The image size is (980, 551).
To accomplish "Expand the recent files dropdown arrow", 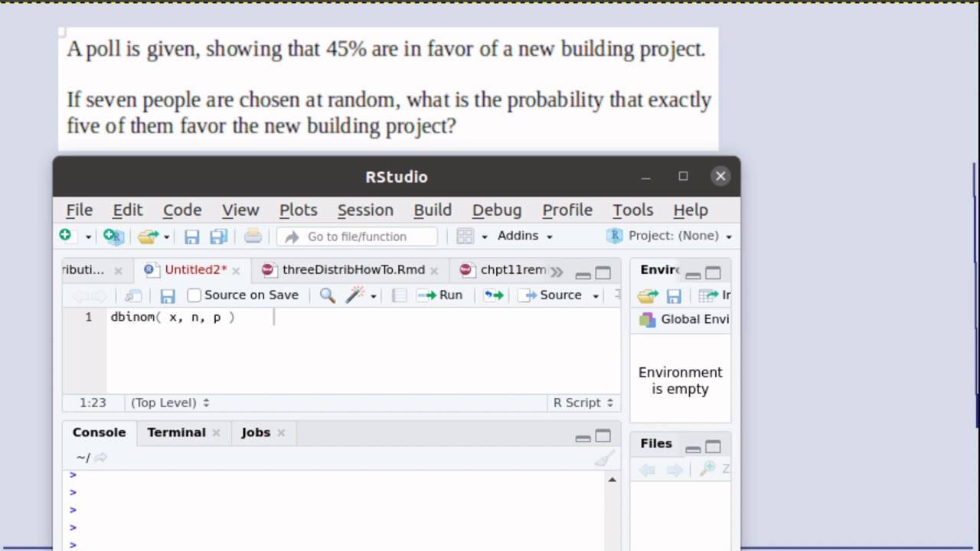I will tap(166, 236).
